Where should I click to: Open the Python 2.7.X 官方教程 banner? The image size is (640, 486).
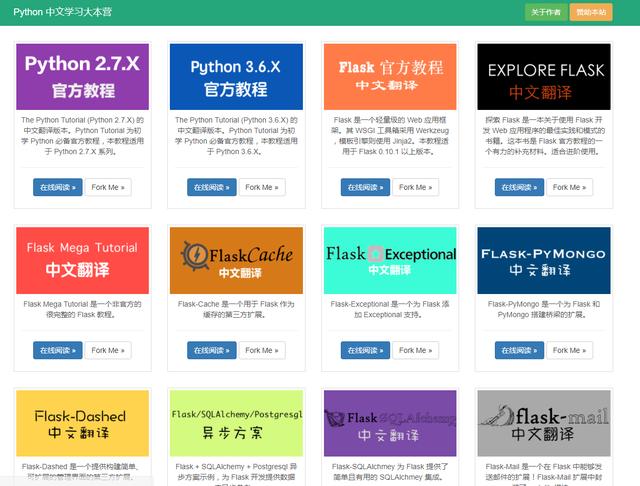pyautogui.click(x=82, y=77)
